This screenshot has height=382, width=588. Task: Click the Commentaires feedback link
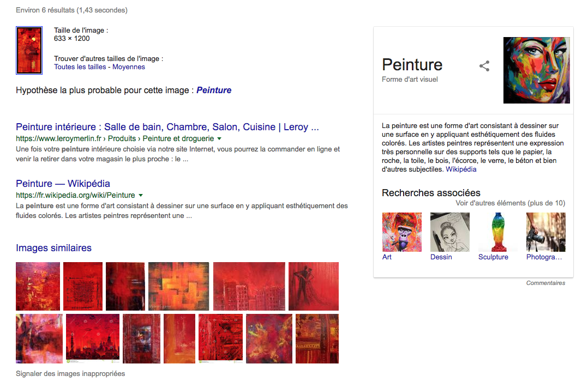coord(545,283)
